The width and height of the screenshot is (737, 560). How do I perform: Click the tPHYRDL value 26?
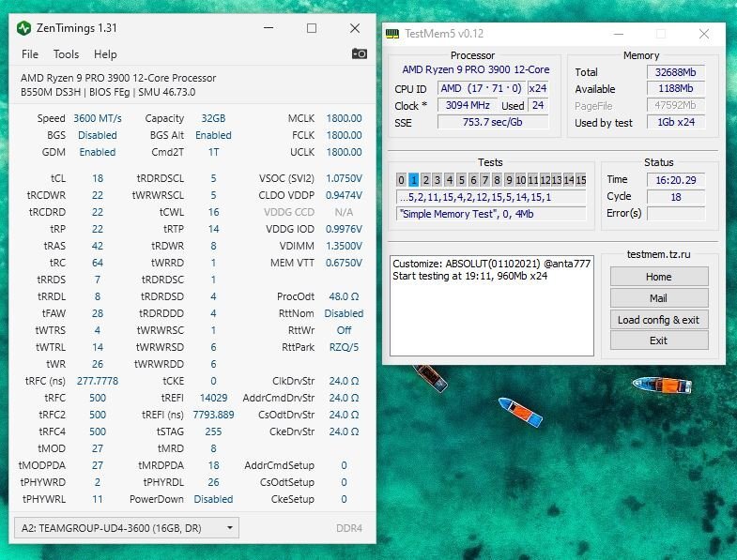click(x=213, y=482)
